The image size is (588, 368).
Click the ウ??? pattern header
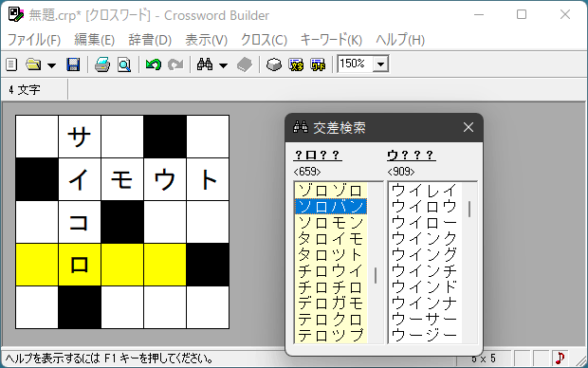412,155
